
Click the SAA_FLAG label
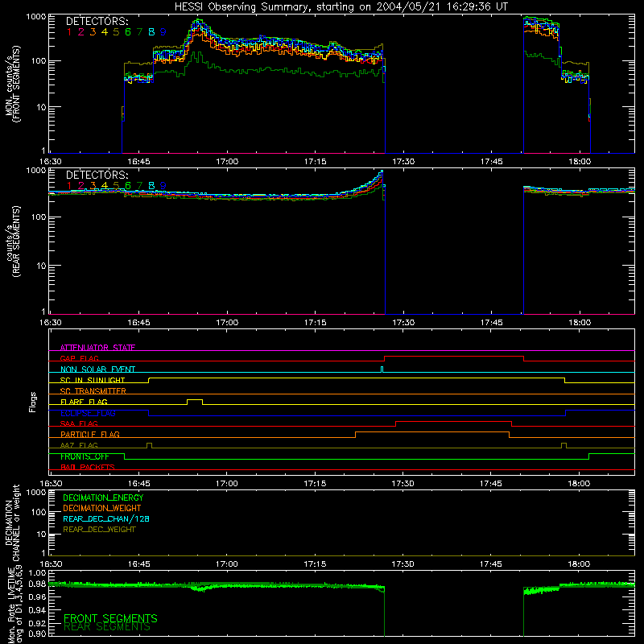79,423
